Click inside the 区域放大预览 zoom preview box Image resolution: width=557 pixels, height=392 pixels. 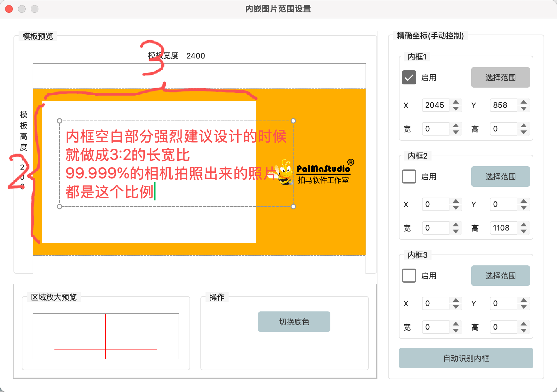tap(106, 336)
